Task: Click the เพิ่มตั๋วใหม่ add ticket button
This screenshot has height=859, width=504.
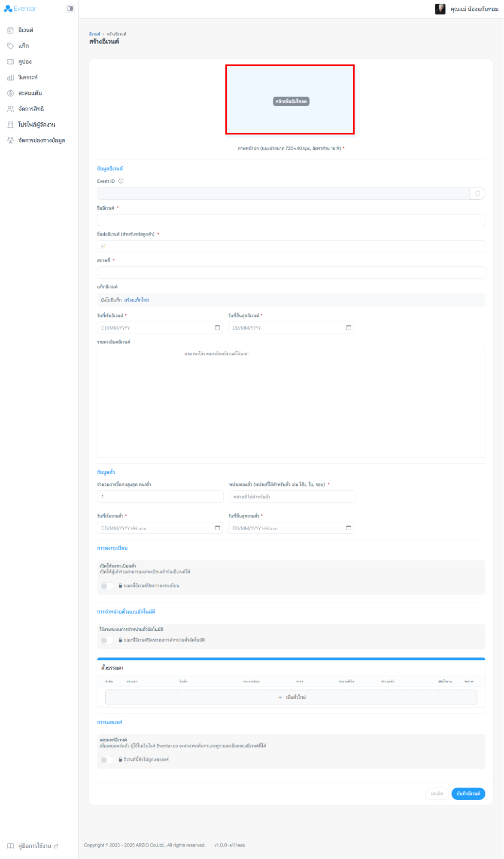Action: pyautogui.click(x=291, y=697)
